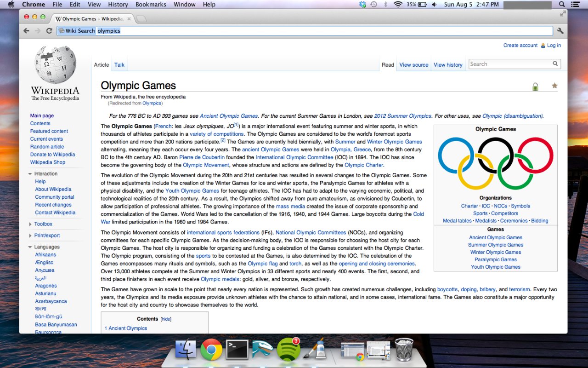Click the Create account link
The image size is (588, 368).
point(520,45)
